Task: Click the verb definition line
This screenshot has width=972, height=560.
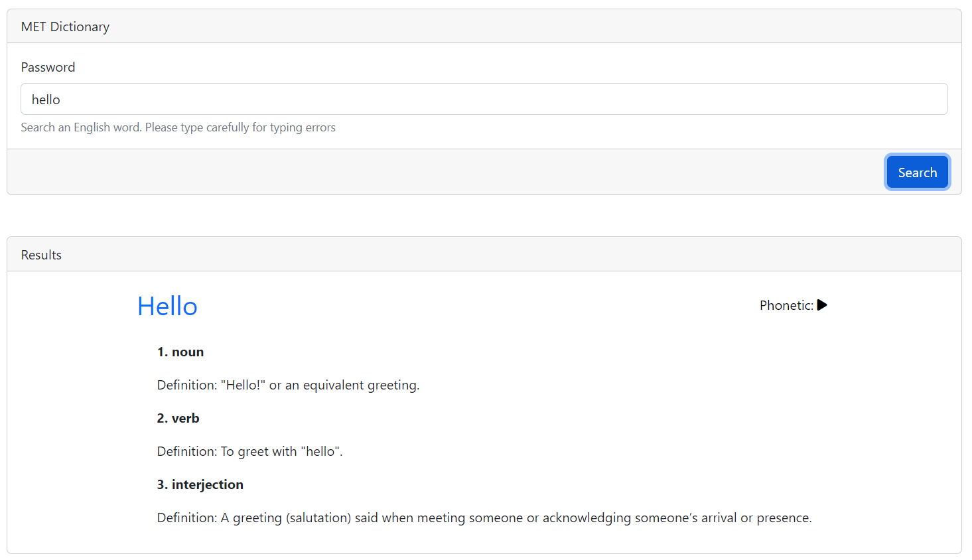Action: (x=249, y=451)
